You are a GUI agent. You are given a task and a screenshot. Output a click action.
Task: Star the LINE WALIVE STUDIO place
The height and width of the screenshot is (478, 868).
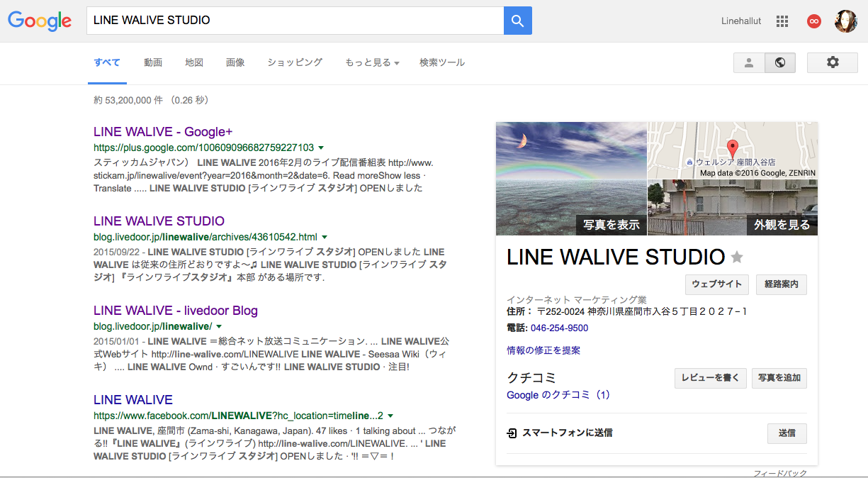tap(737, 257)
